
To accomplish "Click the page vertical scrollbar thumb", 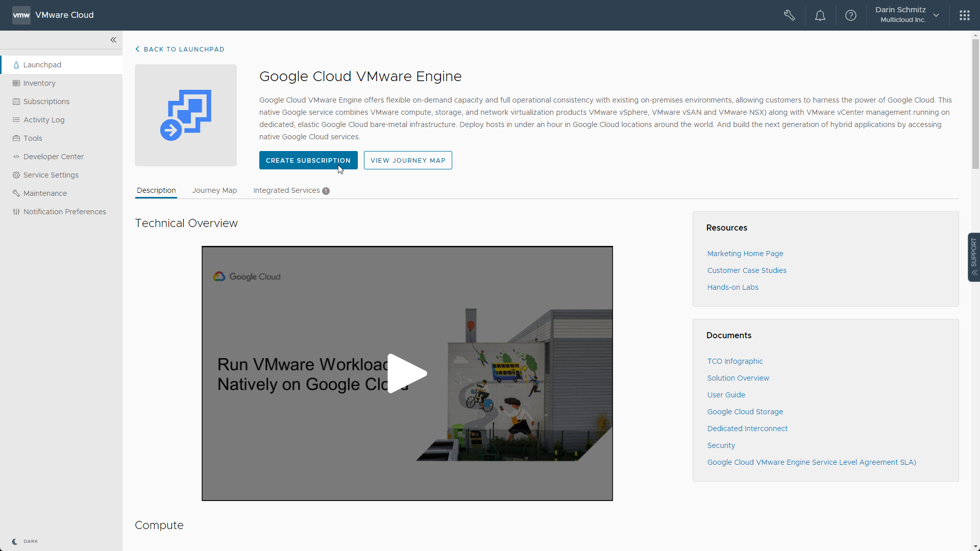I will point(975,104).
